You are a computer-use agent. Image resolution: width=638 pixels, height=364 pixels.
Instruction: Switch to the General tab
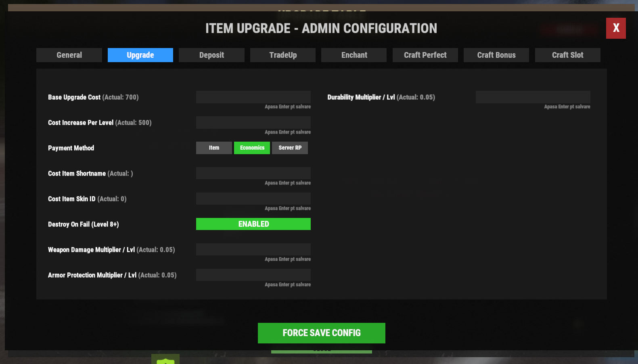tap(69, 55)
